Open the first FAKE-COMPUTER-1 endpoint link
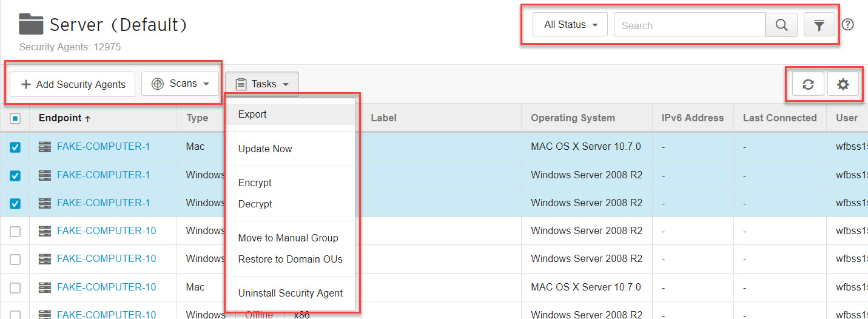Screen dimensions: 868x319 tap(103, 147)
